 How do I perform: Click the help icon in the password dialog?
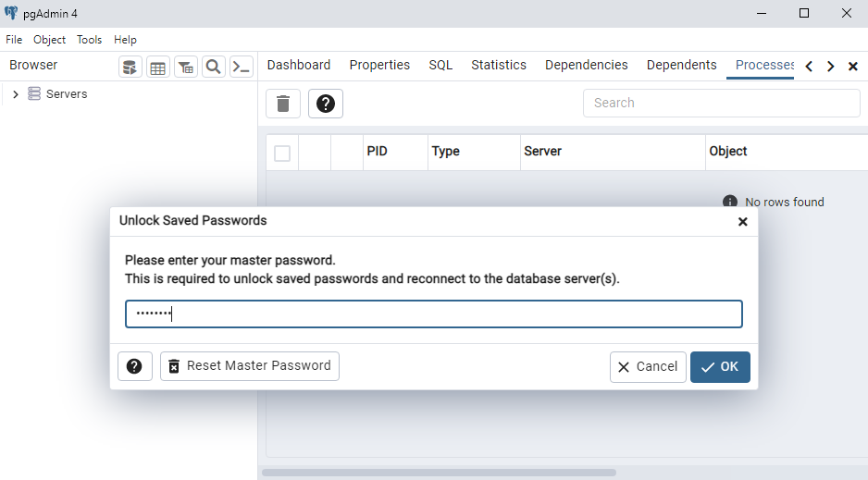point(134,366)
